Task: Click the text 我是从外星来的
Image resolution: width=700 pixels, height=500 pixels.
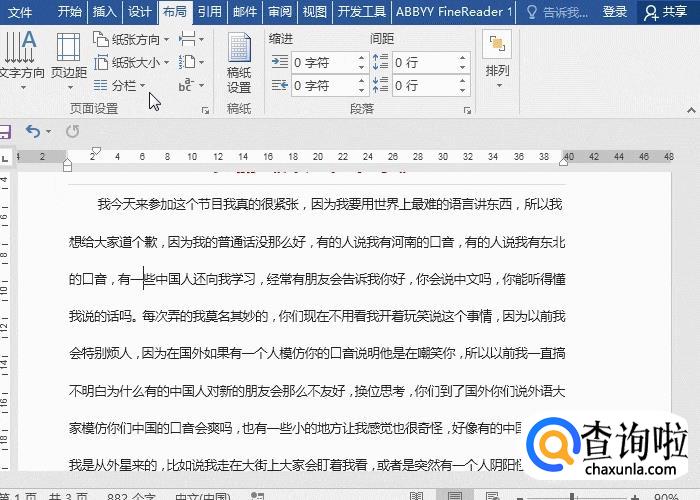Action: [x=113, y=465]
